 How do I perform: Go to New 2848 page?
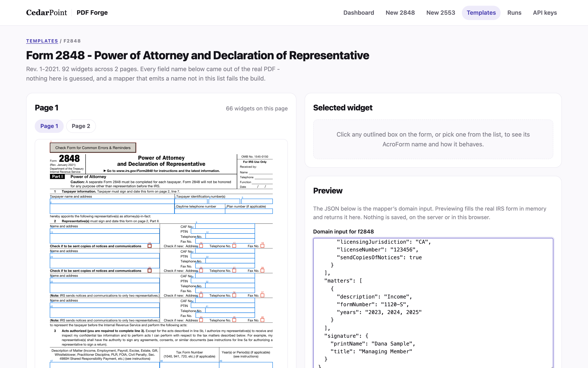coord(400,13)
